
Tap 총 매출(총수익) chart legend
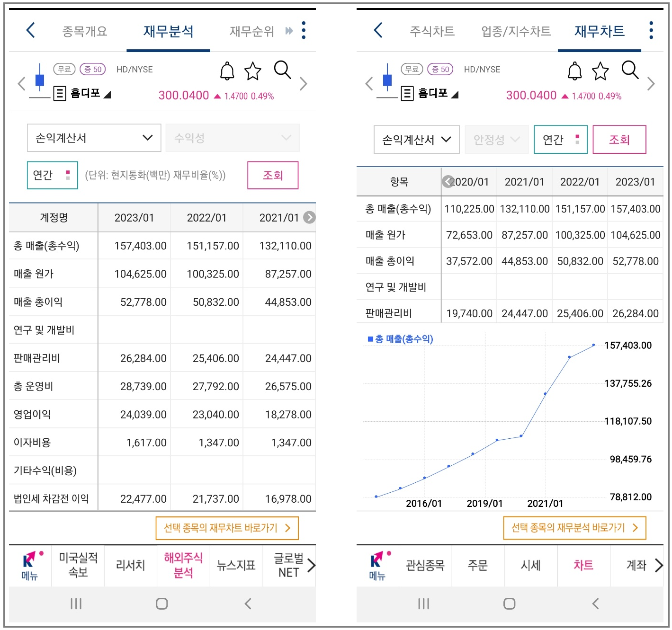[x=400, y=339]
